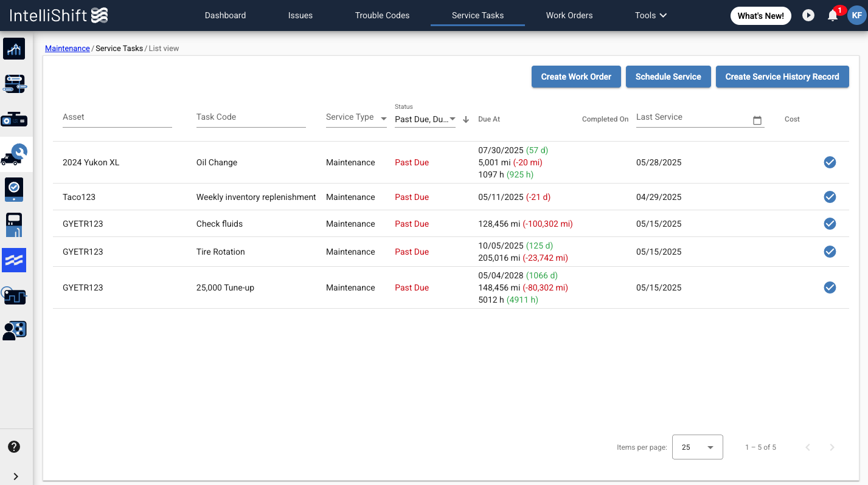Toggle the check circle for Taco123 row
The image size is (868, 485).
830,197
